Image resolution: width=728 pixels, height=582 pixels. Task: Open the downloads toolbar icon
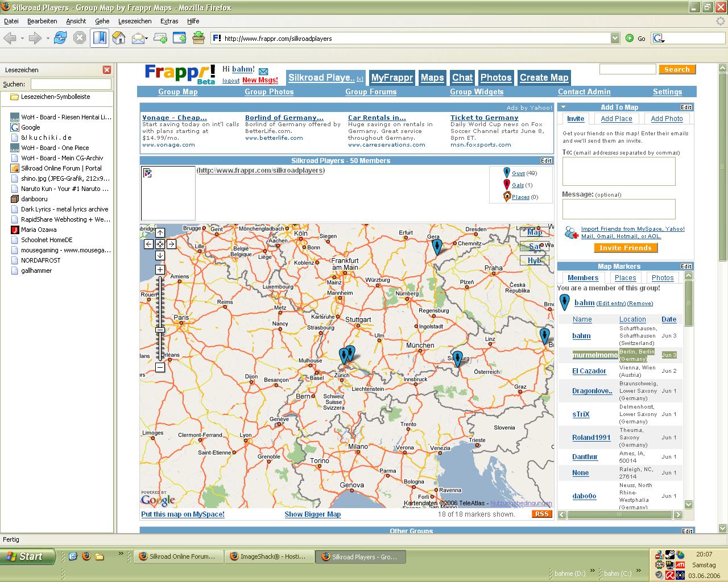tap(198, 38)
